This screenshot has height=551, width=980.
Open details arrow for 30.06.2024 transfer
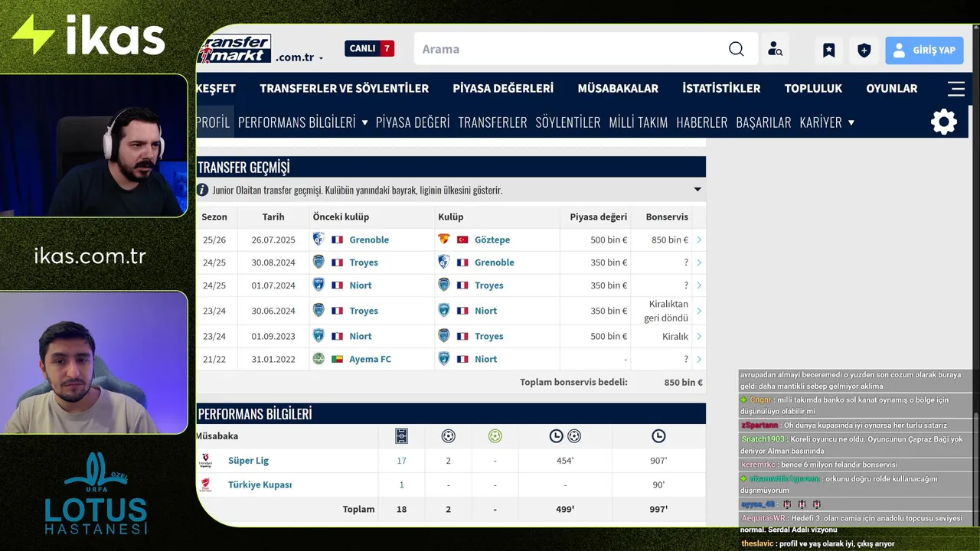pos(698,311)
